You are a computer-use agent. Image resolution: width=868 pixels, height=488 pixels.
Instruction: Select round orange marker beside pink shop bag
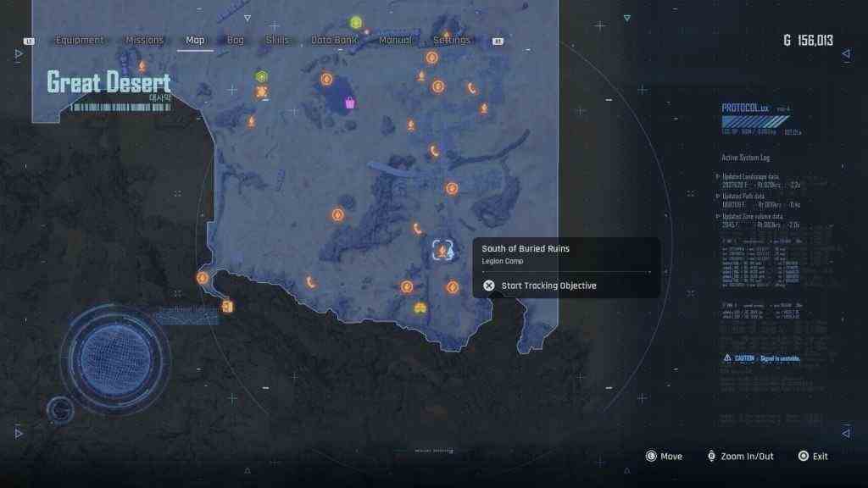326,80
